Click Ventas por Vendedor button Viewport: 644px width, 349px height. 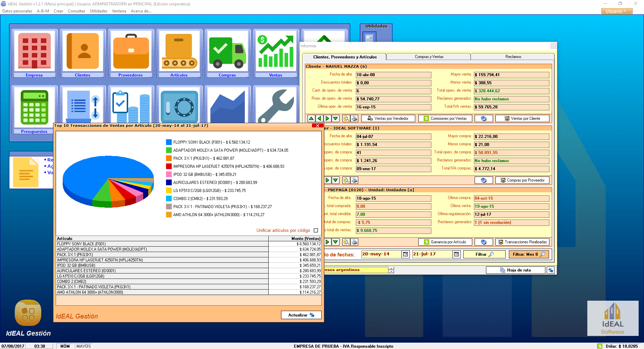(388, 118)
